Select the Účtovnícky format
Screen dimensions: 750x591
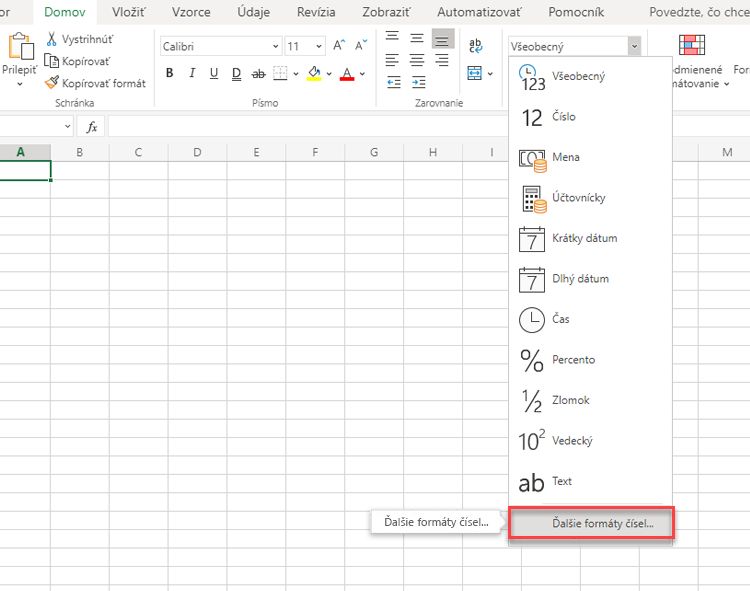pos(590,198)
